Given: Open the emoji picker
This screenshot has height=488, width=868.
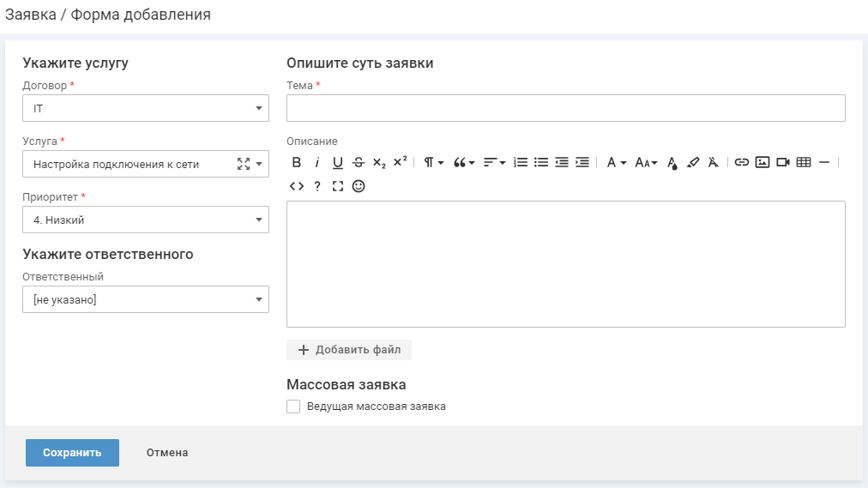Looking at the screenshot, I should (x=359, y=185).
